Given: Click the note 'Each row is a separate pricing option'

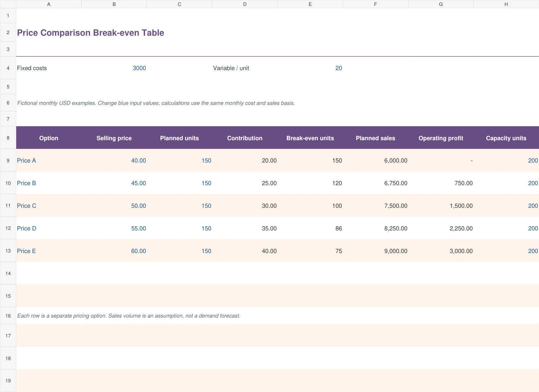Looking at the screenshot, I should tap(129, 316).
